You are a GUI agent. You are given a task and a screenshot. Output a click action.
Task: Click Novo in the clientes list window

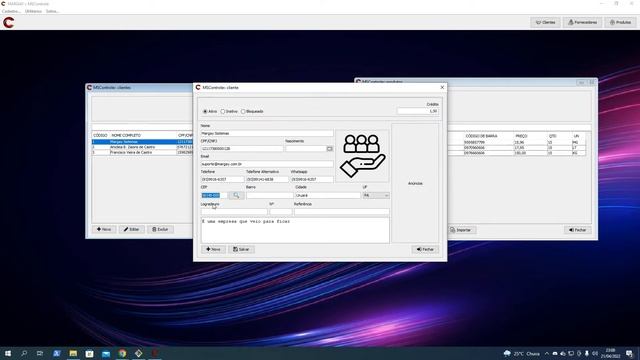[x=104, y=229]
